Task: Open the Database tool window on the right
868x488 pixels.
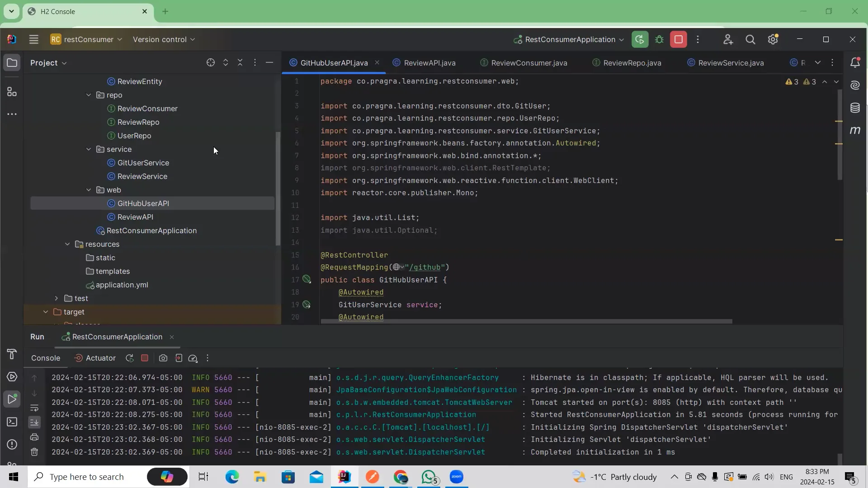Action: 856,108
